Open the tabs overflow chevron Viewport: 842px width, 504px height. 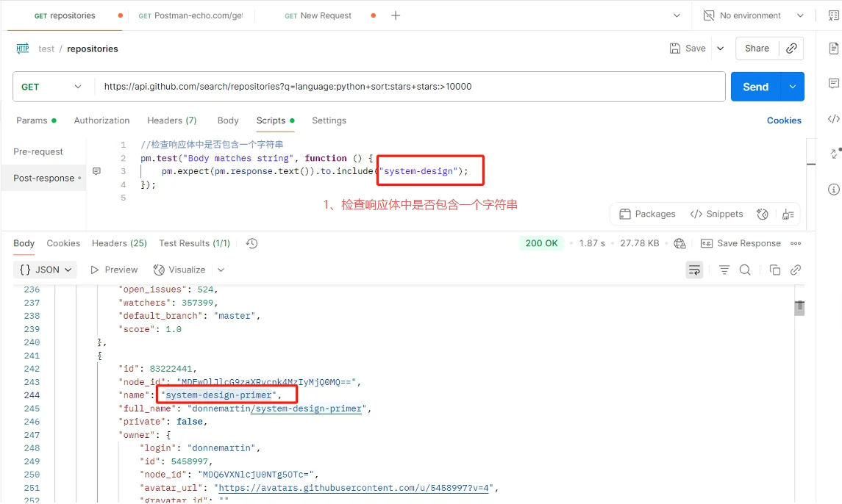point(677,15)
